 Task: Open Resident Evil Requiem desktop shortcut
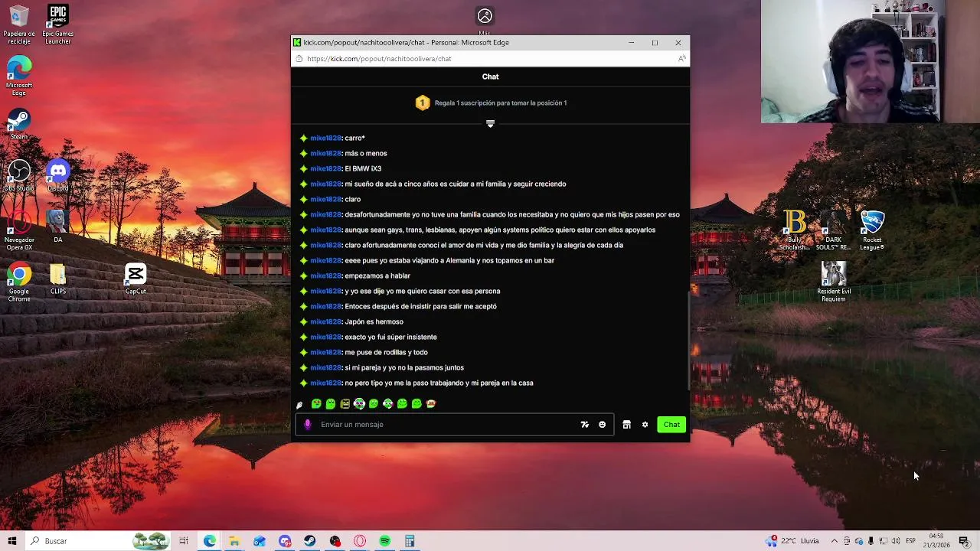(x=834, y=282)
